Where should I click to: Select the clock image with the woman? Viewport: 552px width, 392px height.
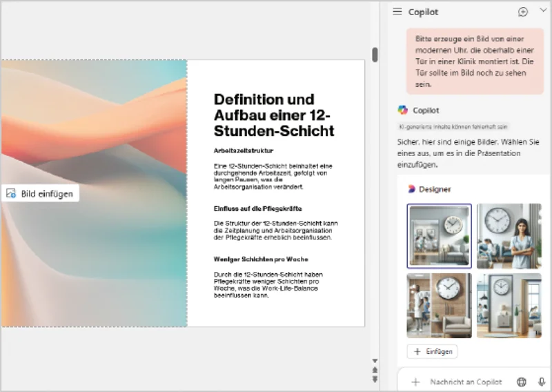(509, 235)
